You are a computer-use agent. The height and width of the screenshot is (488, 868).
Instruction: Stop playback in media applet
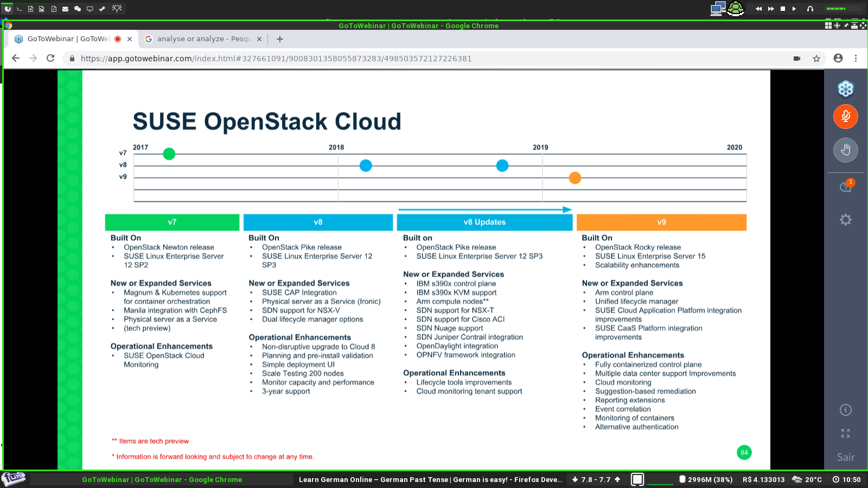[x=783, y=9]
